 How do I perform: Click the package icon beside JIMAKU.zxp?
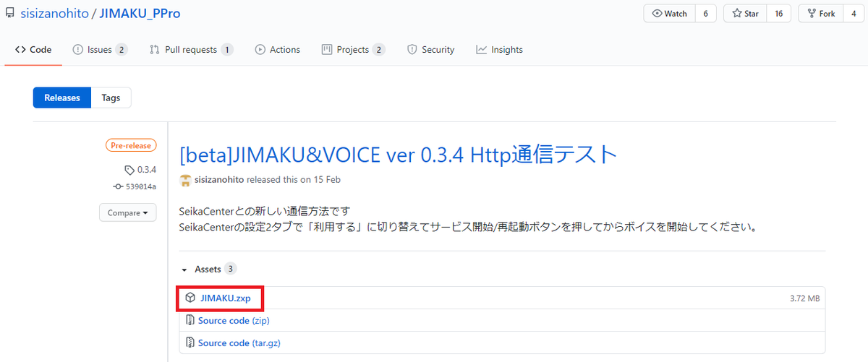(190, 298)
